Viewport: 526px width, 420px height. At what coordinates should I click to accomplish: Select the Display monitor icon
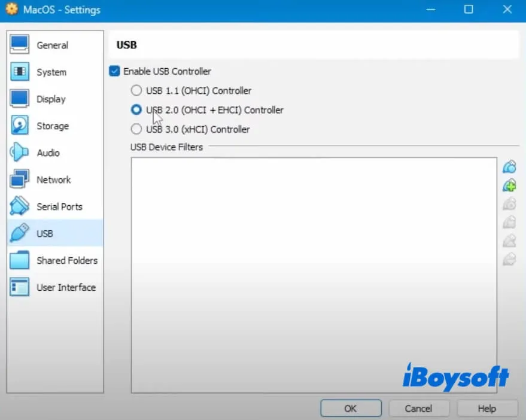[20, 99]
